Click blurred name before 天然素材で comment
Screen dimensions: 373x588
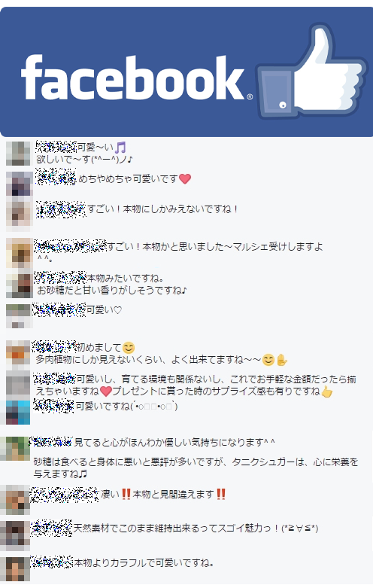(51, 528)
